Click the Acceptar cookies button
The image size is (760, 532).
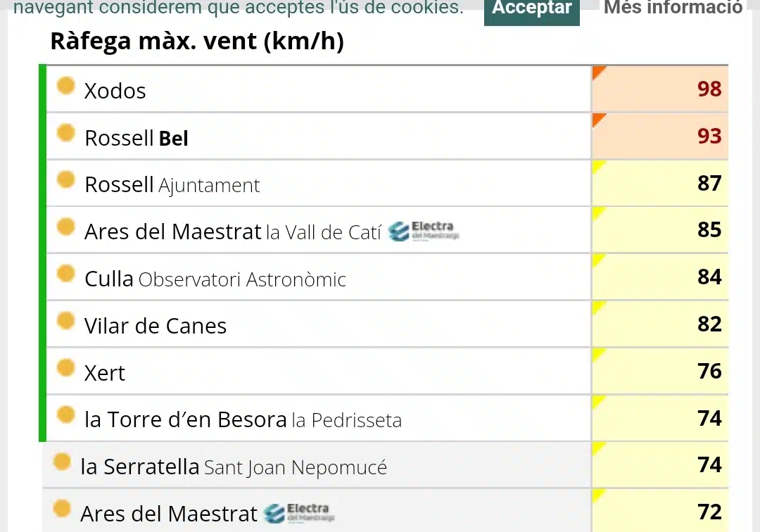point(532,10)
